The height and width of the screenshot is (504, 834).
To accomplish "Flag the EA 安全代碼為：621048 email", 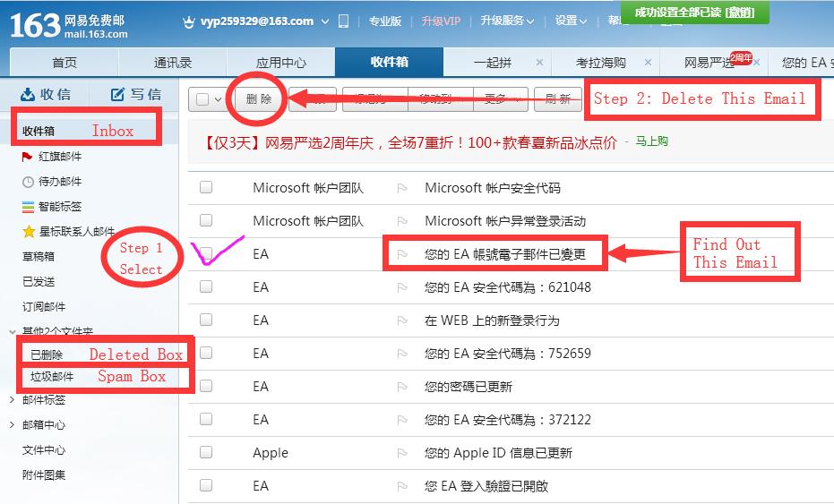I will point(402,287).
